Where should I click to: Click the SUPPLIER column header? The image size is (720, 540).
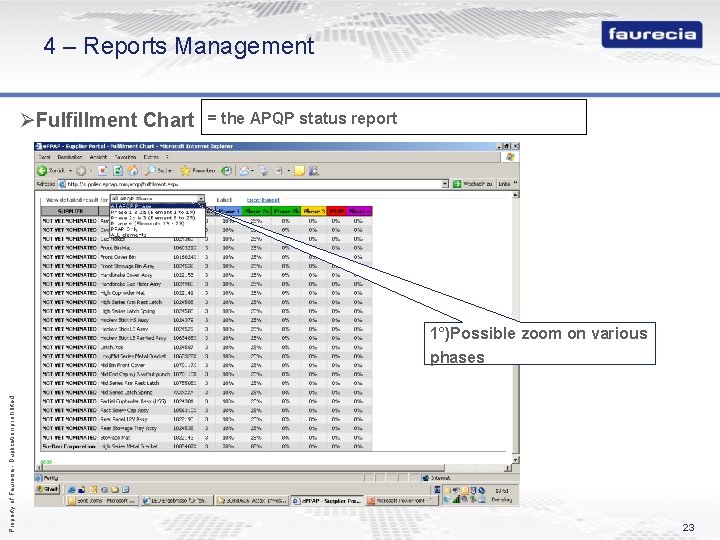pos(70,211)
